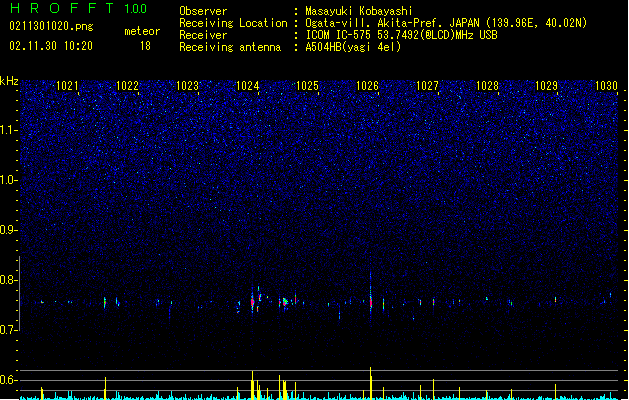Click the gray frequency range bar on left axis
The height and width of the screenshot is (400, 629).
20,293
